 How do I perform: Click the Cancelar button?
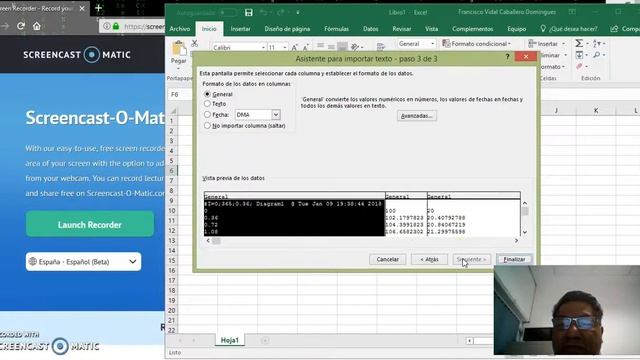tap(387, 259)
